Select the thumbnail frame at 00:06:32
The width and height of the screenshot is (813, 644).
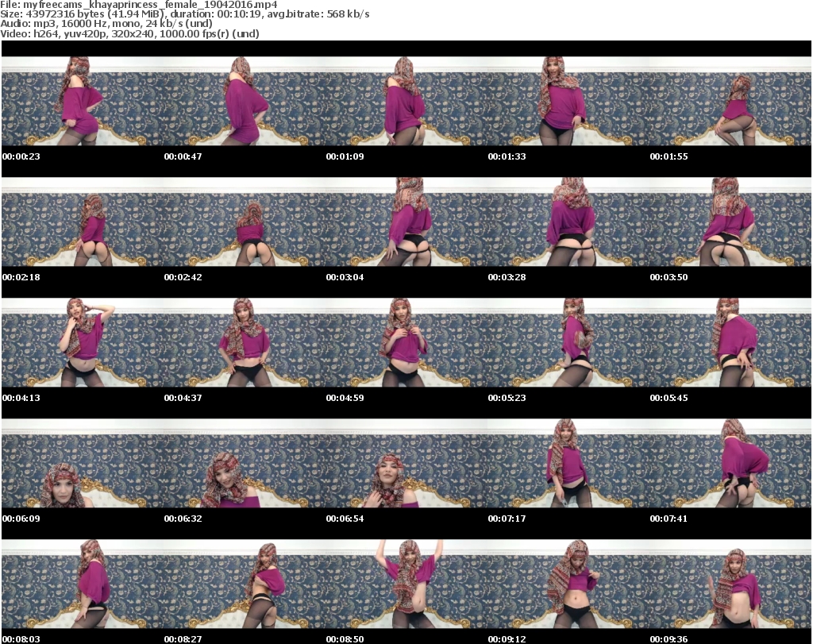(245, 463)
